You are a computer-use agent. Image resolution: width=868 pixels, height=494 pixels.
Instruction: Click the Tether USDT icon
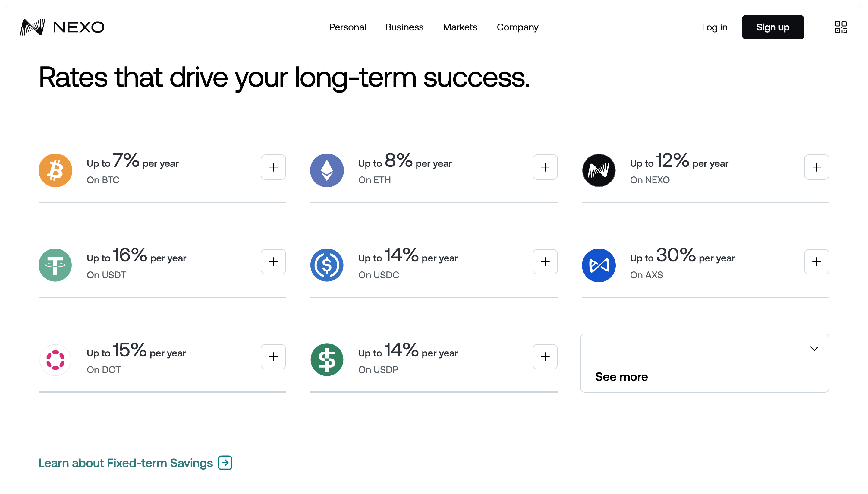tap(55, 265)
